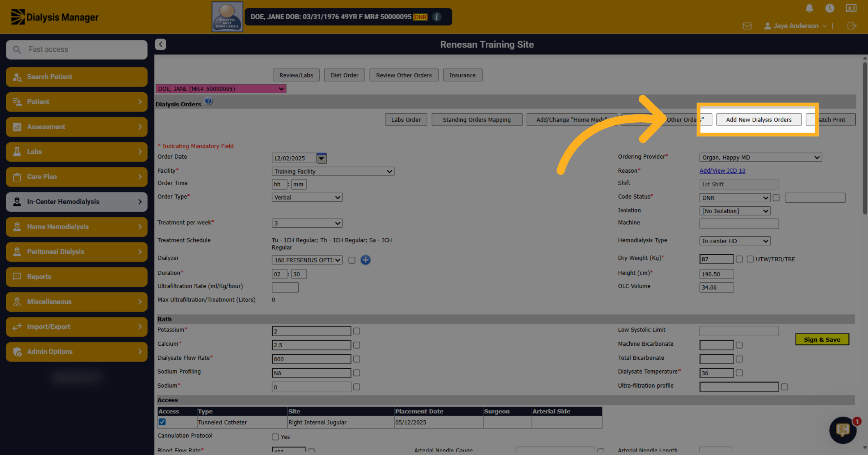The height and width of the screenshot is (455, 868).
Task: Open Dialysis Orders help question icon
Action: 209,101
